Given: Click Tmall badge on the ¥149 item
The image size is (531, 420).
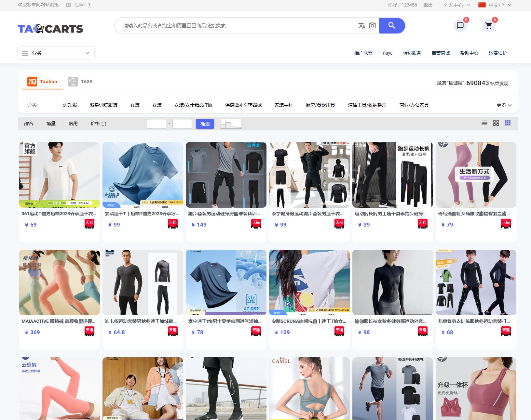Looking at the screenshot, I should pos(256,224).
